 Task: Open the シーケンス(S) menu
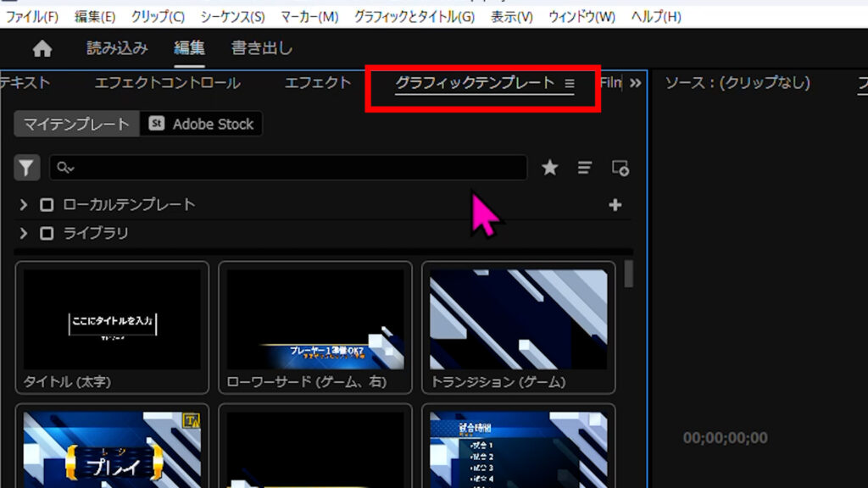[232, 17]
